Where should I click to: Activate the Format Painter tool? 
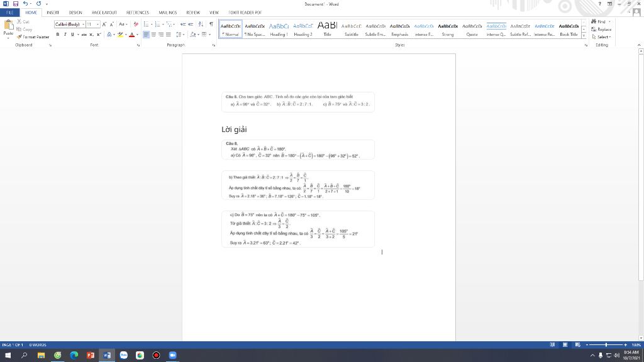point(33,37)
